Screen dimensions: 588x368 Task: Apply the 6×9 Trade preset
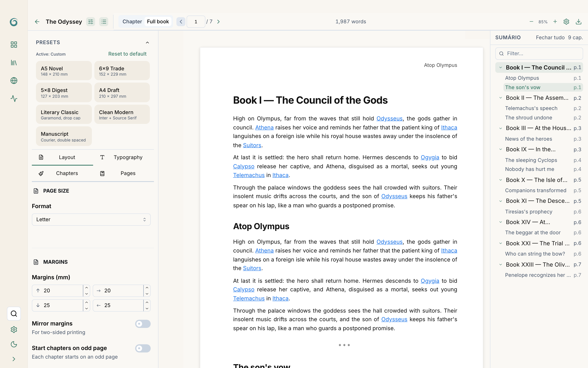tap(122, 71)
